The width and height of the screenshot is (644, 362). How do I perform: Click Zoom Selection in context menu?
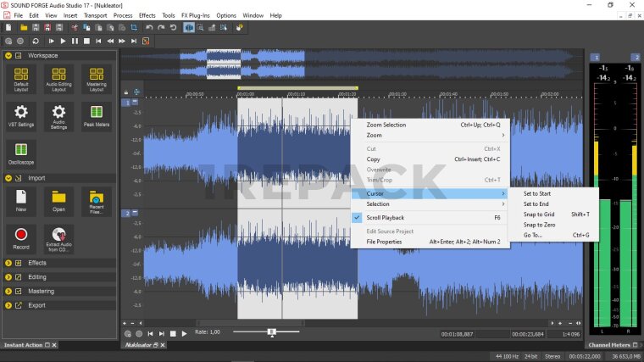pos(386,125)
